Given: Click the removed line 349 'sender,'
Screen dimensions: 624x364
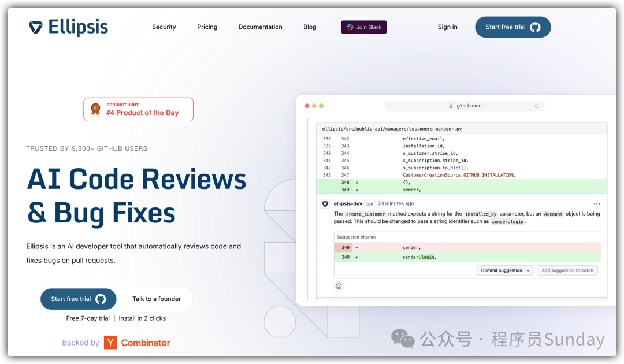Looking at the screenshot, I should click(467, 247).
